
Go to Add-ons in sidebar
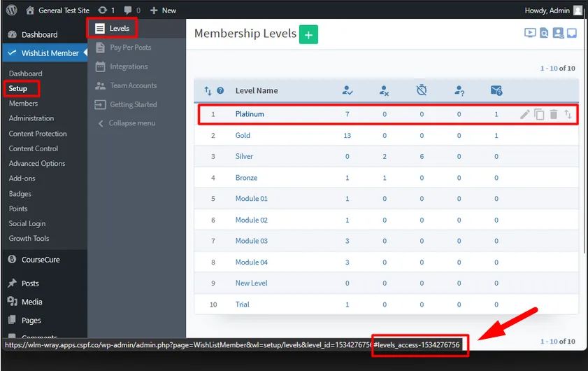point(22,178)
